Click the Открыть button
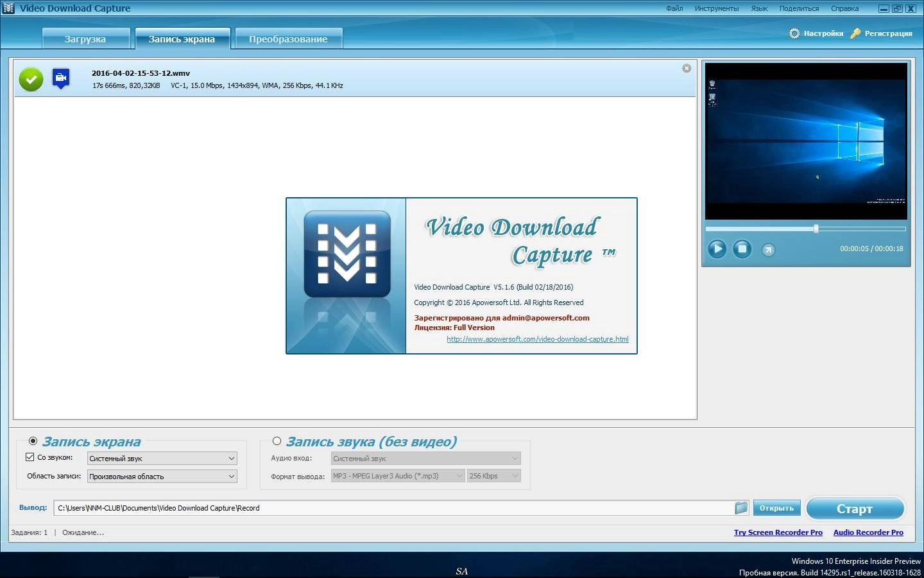Screen dimensions: 924x578 (776, 508)
